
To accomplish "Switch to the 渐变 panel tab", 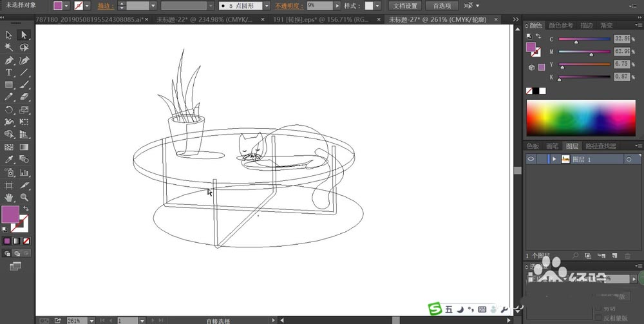I will click(607, 26).
